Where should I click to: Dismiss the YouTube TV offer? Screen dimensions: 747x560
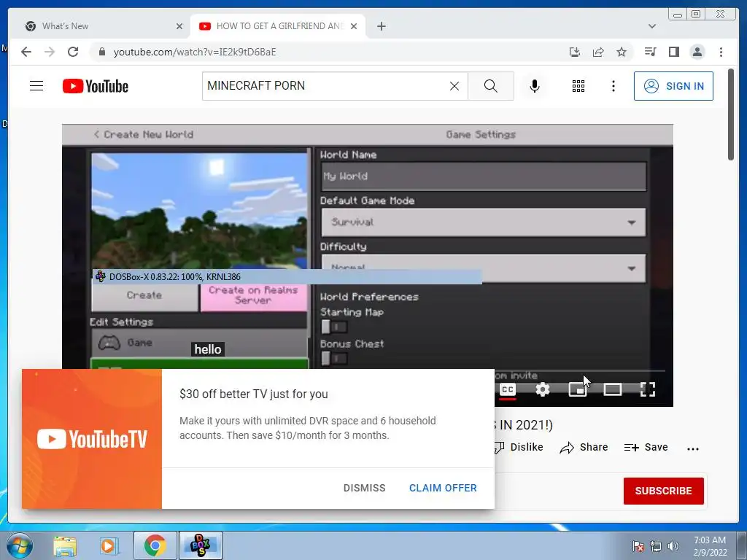click(365, 488)
